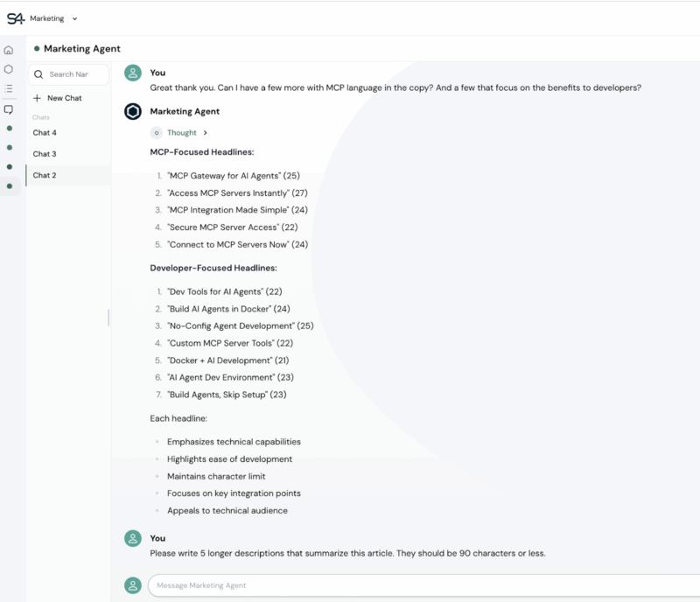The height and width of the screenshot is (602, 700).
Task: Click the search magnifier icon
Action: (x=38, y=74)
